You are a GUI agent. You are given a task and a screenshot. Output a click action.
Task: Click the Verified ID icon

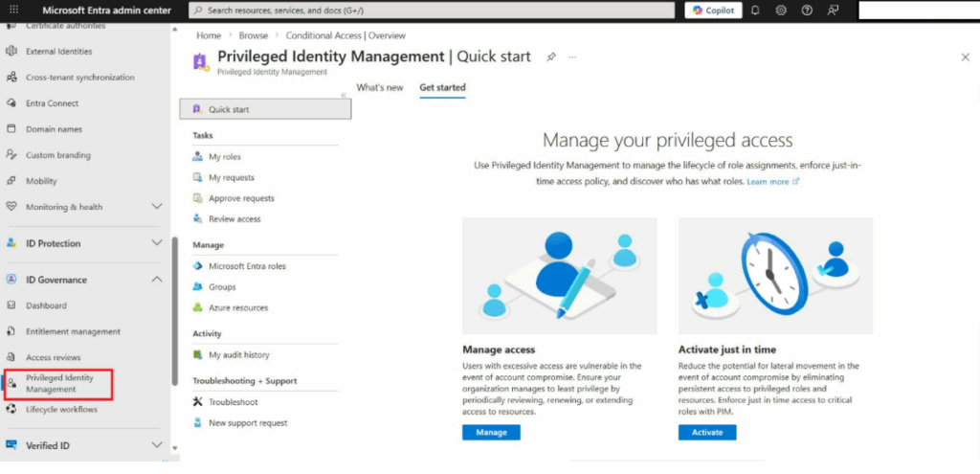(x=11, y=445)
